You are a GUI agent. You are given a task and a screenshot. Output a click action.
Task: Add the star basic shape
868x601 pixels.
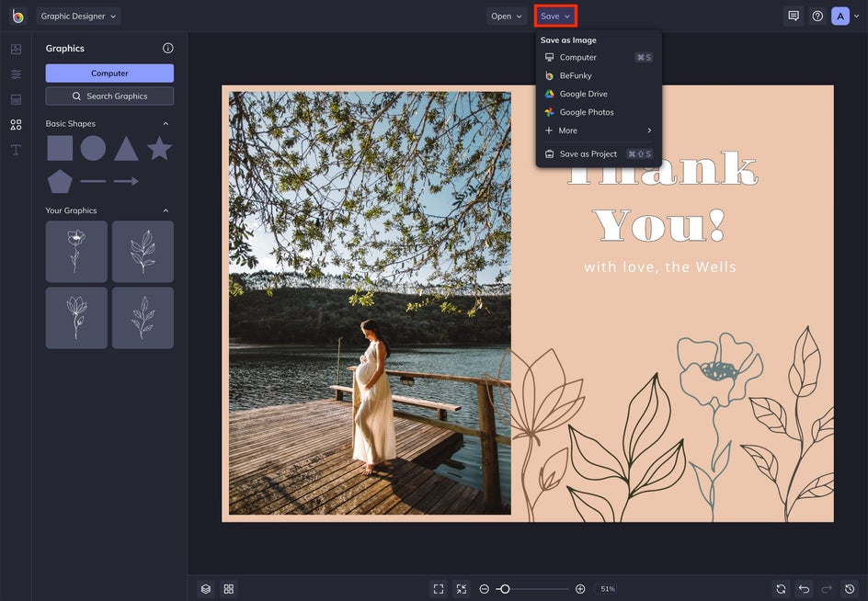point(159,148)
